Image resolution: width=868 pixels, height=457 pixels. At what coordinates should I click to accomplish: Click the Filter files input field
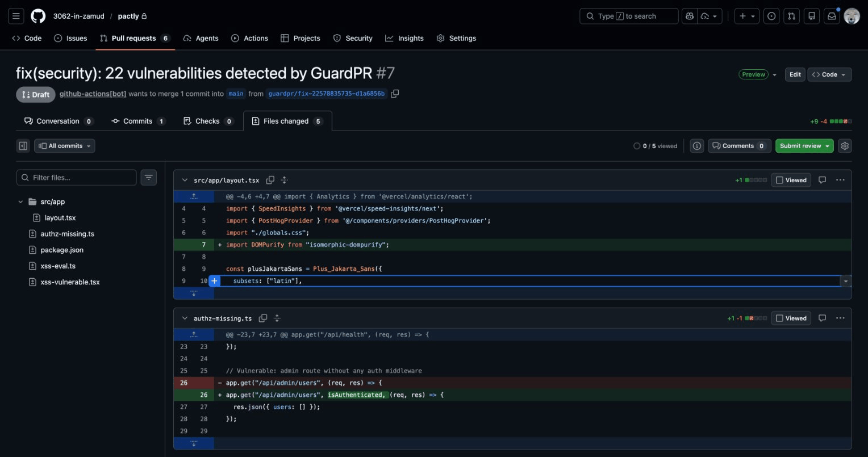click(x=77, y=178)
